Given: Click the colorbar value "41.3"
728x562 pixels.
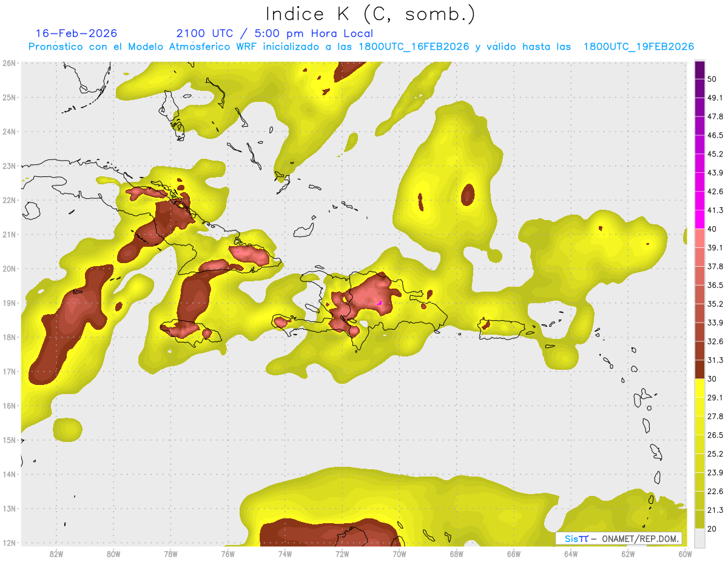Looking at the screenshot, I should coord(715,210).
